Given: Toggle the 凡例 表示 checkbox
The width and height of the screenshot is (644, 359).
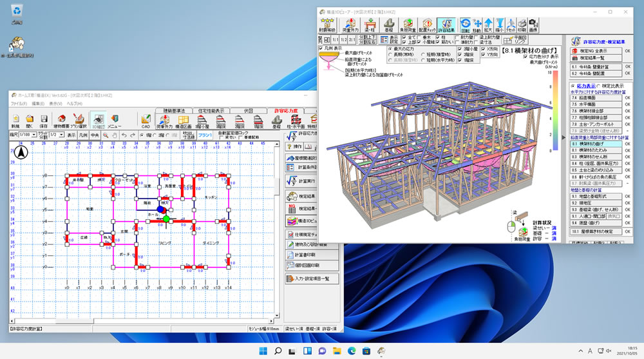Looking at the screenshot, I should [321, 48].
